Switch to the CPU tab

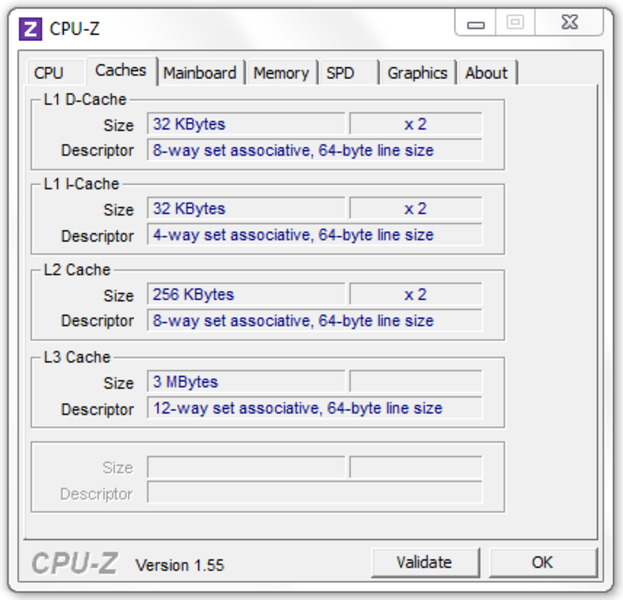pyautogui.click(x=48, y=73)
